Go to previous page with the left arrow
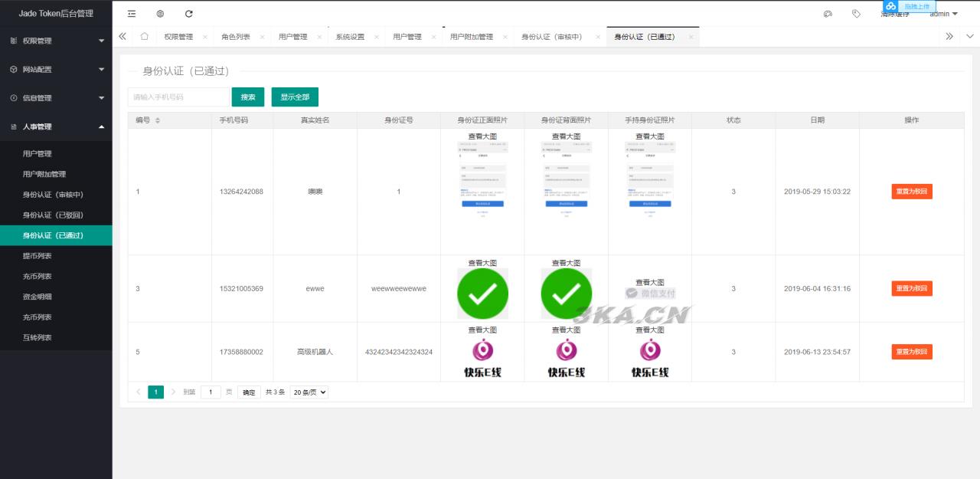 click(139, 392)
